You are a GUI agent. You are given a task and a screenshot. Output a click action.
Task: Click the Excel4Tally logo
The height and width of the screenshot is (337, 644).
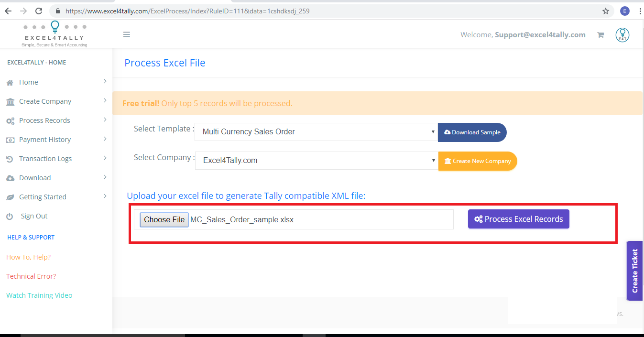pyautogui.click(x=55, y=34)
